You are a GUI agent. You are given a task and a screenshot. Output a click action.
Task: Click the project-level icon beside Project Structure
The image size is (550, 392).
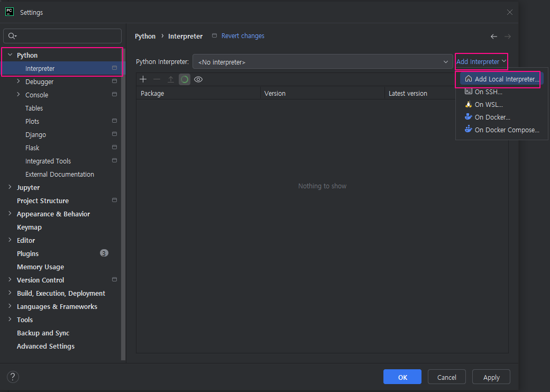point(114,200)
